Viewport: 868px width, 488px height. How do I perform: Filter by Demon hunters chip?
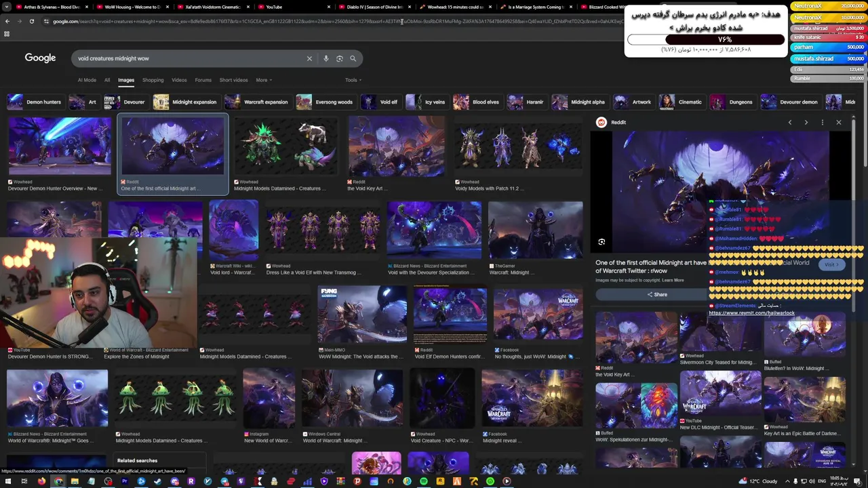(x=35, y=102)
